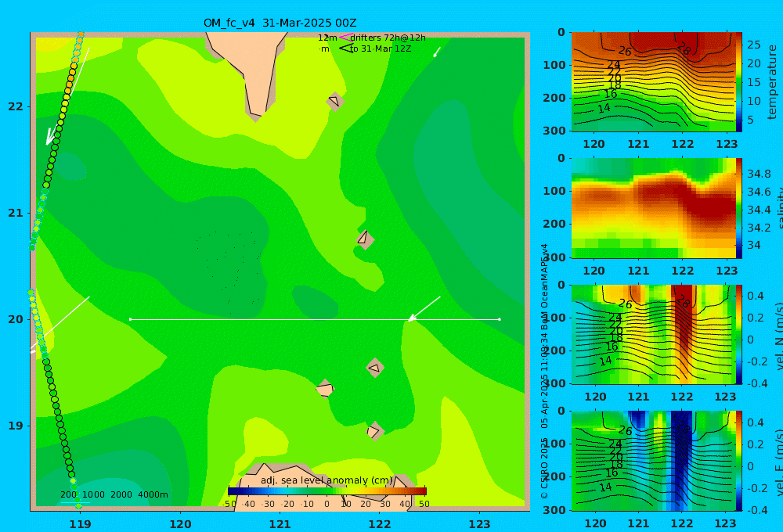Click latitude label 22 on main map
Screen dimensions: 783x532
click(16, 107)
